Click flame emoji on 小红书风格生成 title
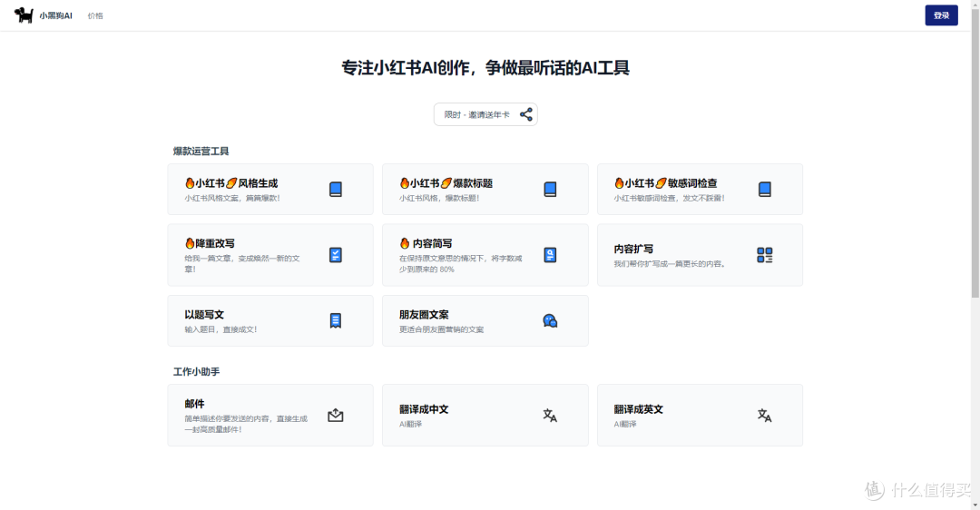 [190, 183]
